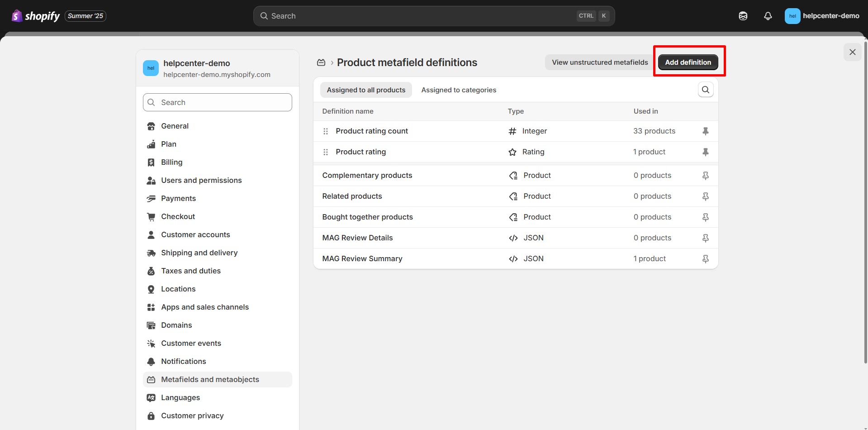Viewport: 868px width, 430px height.
Task: Select the Locations pin icon in sidebar
Action: 151,289
